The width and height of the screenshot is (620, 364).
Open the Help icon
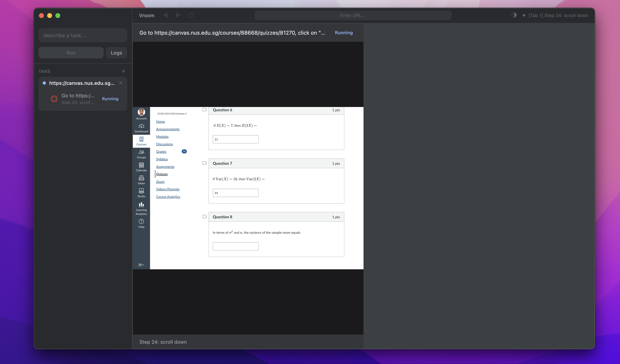pos(141,222)
